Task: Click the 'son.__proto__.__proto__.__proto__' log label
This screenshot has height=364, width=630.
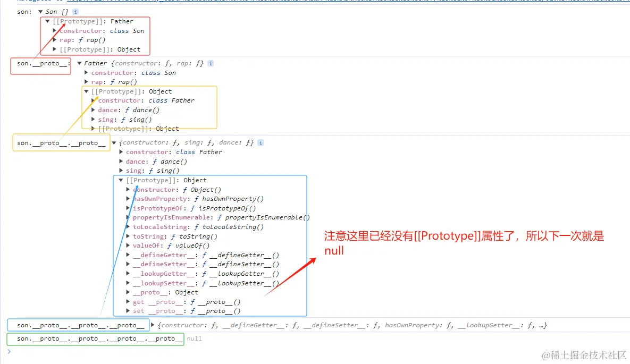Action: click(80, 325)
